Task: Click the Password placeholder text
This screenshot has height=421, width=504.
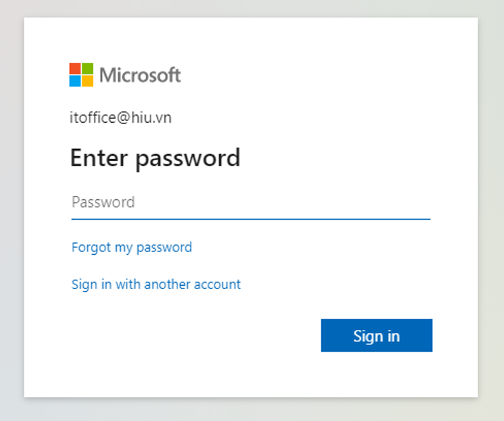Action: point(103,203)
